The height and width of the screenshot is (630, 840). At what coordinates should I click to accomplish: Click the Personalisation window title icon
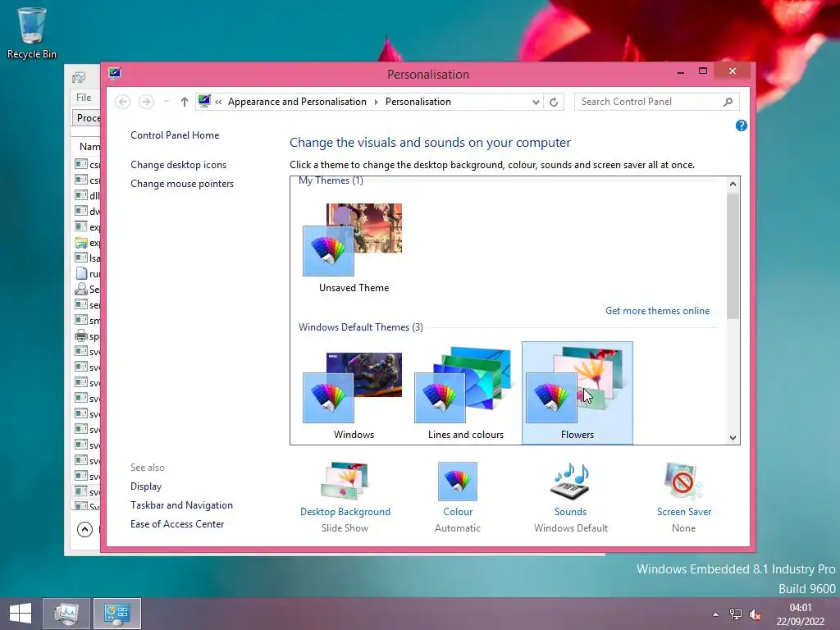pos(115,73)
